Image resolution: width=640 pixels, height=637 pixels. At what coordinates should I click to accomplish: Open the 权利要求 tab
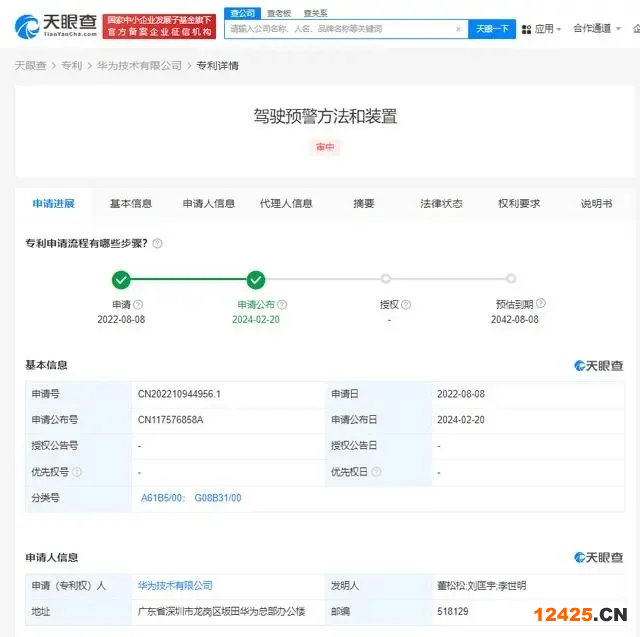coord(519,203)
